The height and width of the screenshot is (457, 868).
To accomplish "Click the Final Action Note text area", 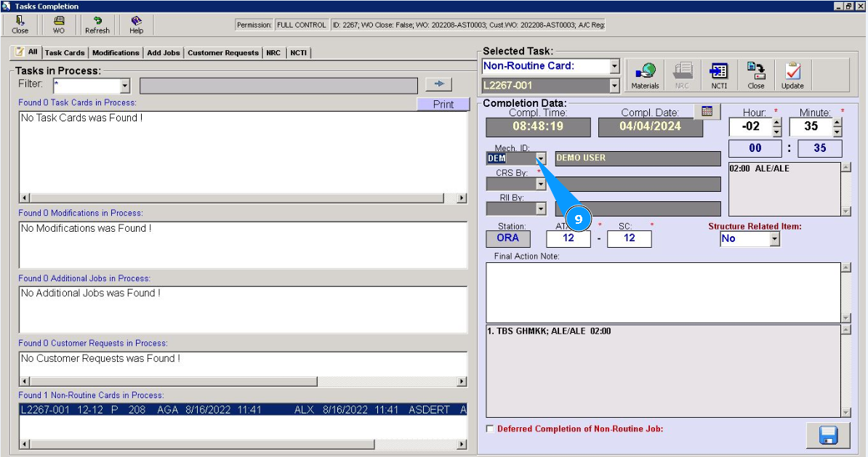I will pos(663,293).
